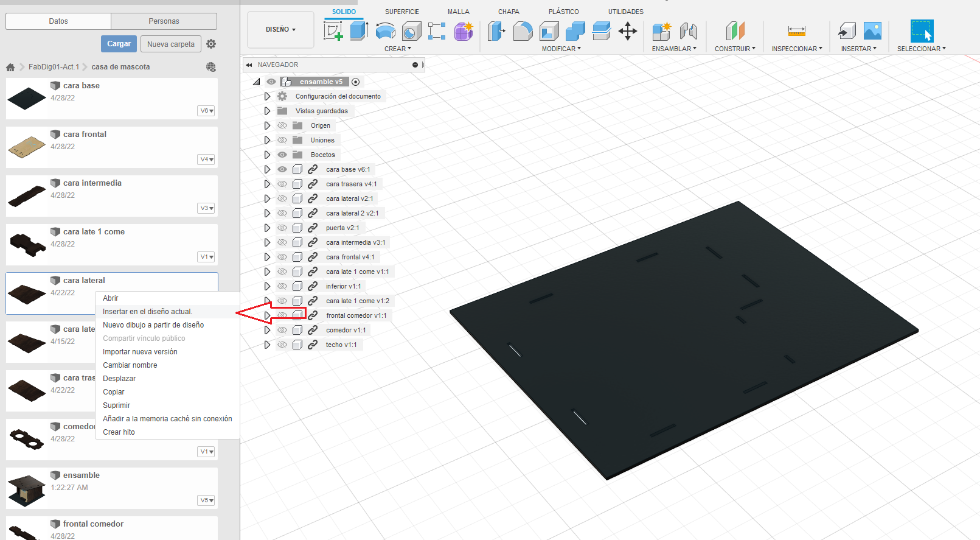Click the Cargar upload button
The height and width of the screenshot is (540, 980).
tap(119, 44)
